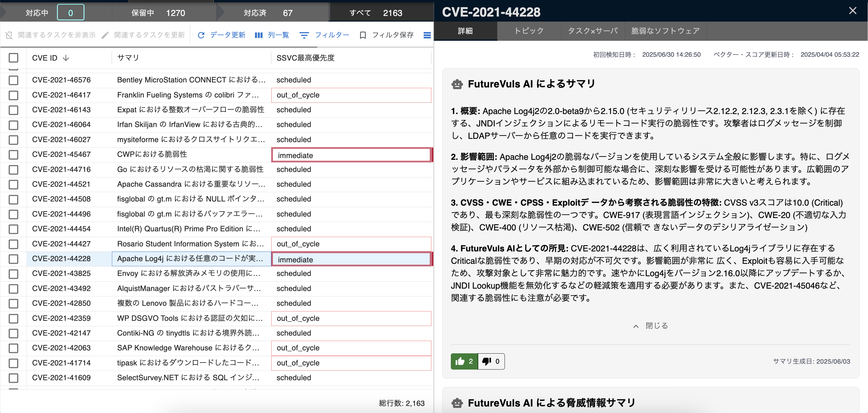
Task: Switch to the トピック tab
Action: pos(529,31)
